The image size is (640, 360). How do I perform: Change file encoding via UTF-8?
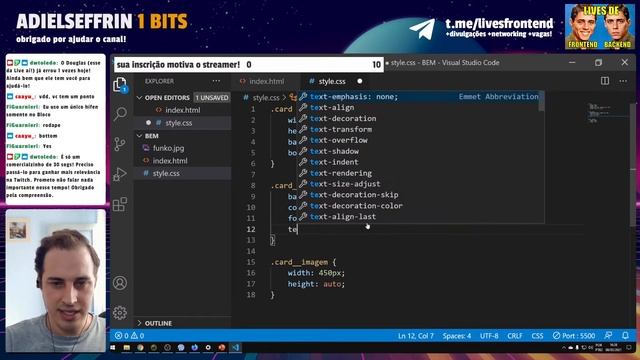(x=489, y=336)
